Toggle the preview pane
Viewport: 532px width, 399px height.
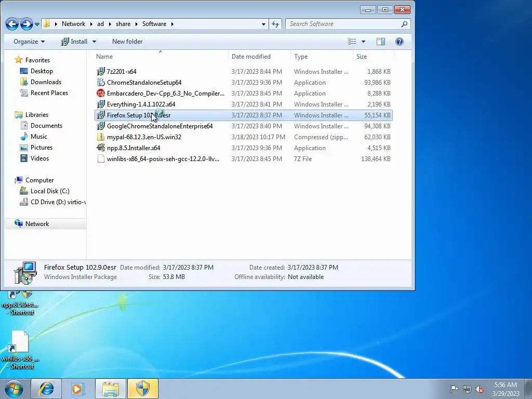tap(381, 42)
